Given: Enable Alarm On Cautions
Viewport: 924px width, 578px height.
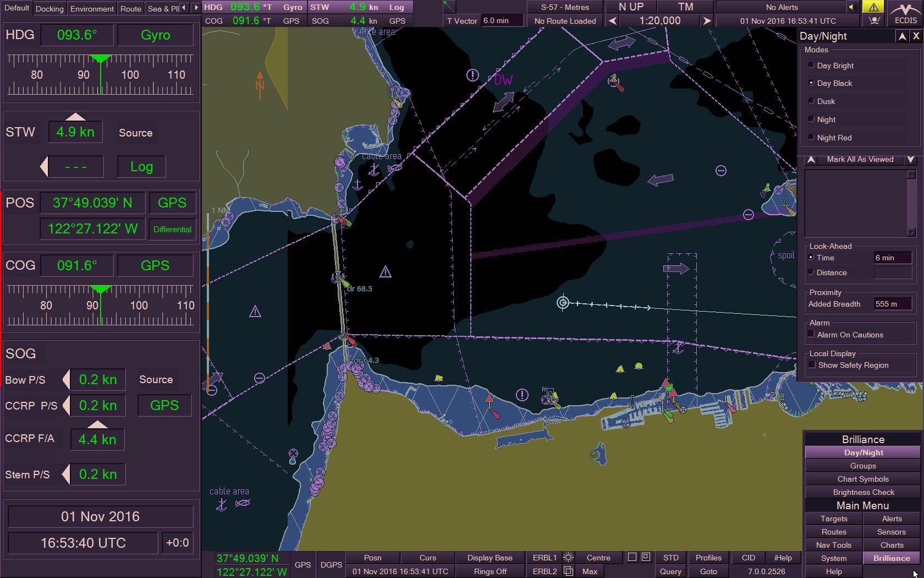Looking at the screenshot, I should [x=811, y=334].
